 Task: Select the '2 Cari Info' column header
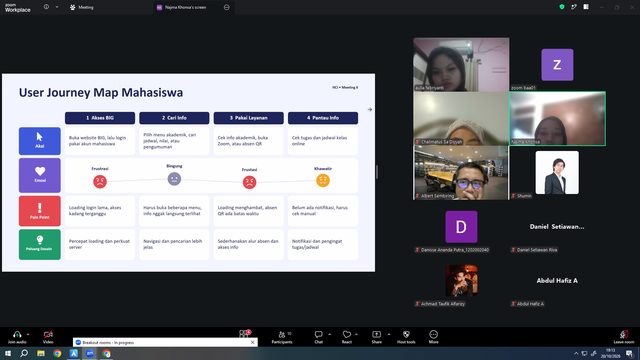tap(174, 118)
